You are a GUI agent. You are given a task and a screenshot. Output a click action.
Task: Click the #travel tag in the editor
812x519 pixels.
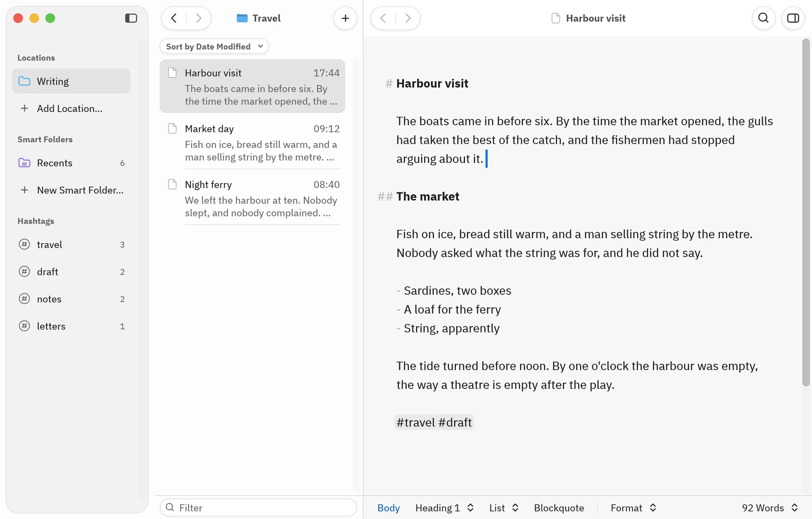416,422
